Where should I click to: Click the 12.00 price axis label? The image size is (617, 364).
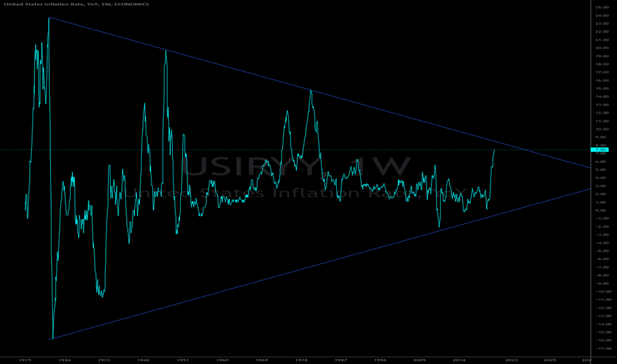pyautogui.click(x=602, y=113)
